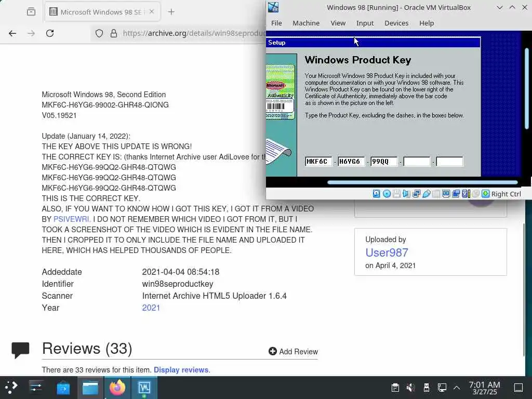Viewport: 532px width, 399px height.
Task: Click the greyed-out shared folders indicator
Action: (x=436, y=194)
